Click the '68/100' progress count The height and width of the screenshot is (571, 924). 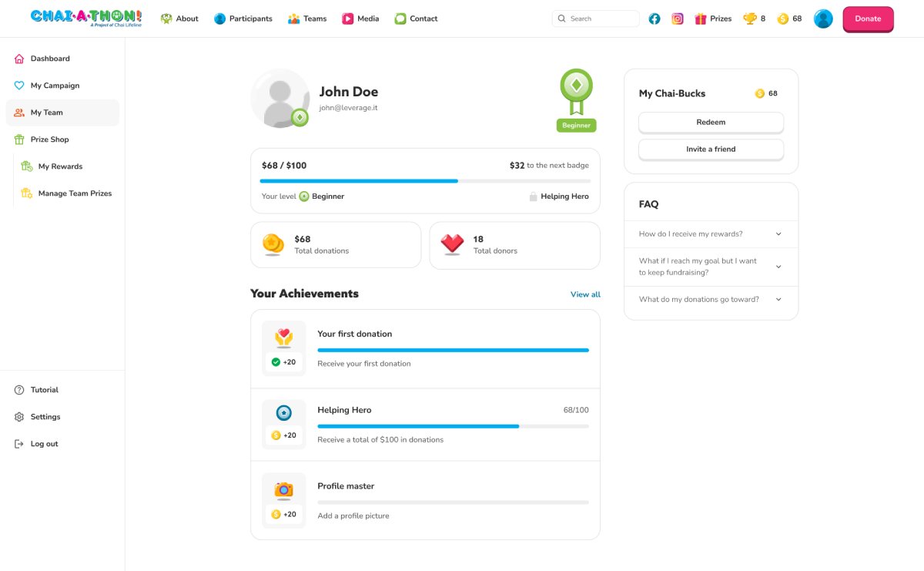click(x=576, y=410)
